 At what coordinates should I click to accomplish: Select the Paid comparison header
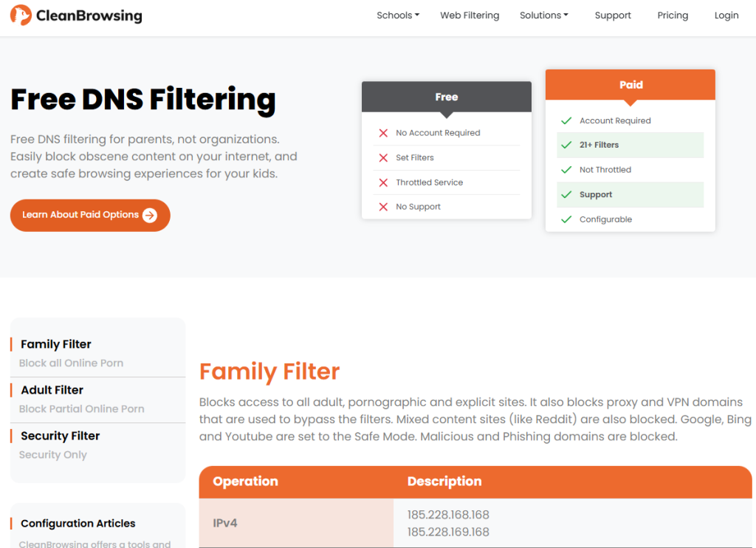coord(630,84)
